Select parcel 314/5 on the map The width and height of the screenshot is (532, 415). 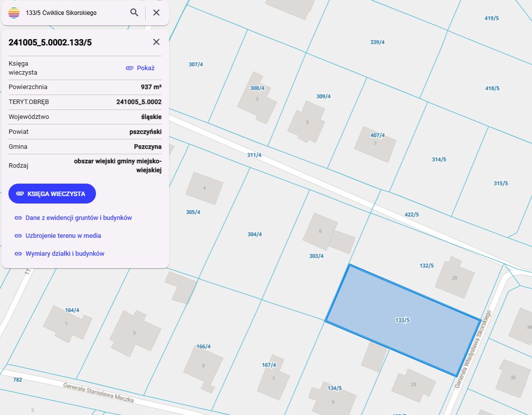[439, 159]
